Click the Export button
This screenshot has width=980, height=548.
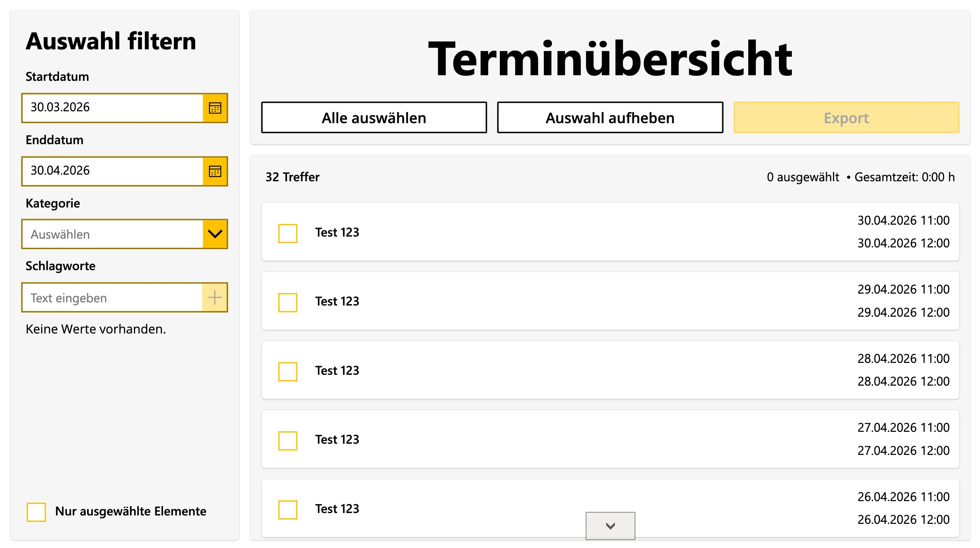[846, 118]
